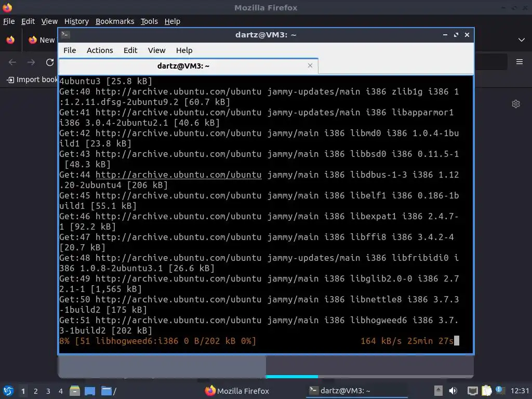The image size is (532, 399).
Task: Open volume control tray icon
Action: 453,391
